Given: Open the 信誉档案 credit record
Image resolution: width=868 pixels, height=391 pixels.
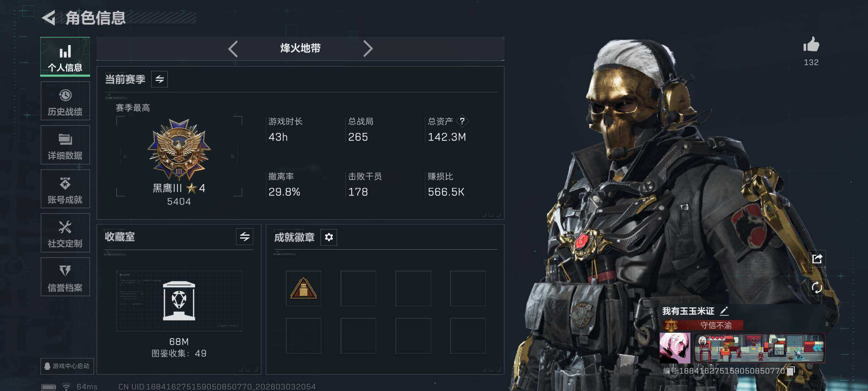Looking at the screenshot, I should 65,277.
